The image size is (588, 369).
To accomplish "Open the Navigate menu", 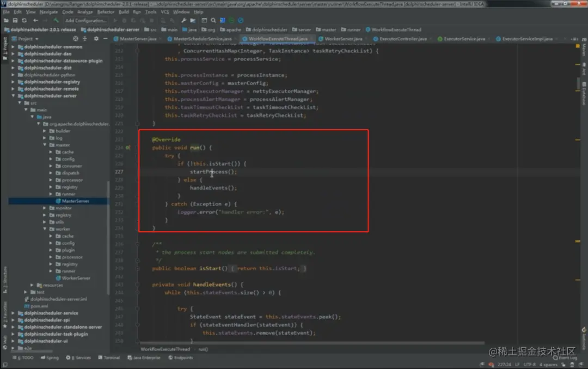I will click(x=49, y=12).
